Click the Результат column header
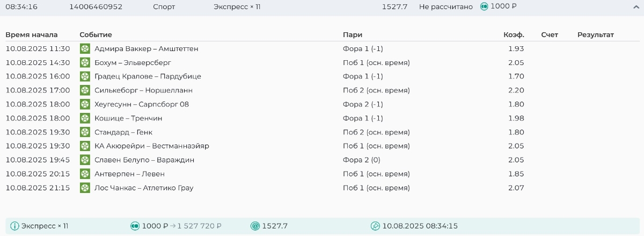 [595, 35]
